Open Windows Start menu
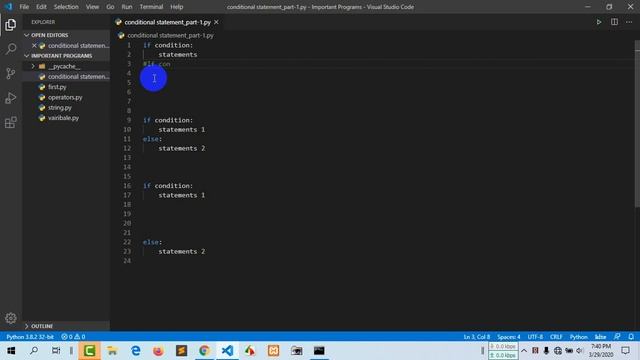640x360 pixels. 11,351
